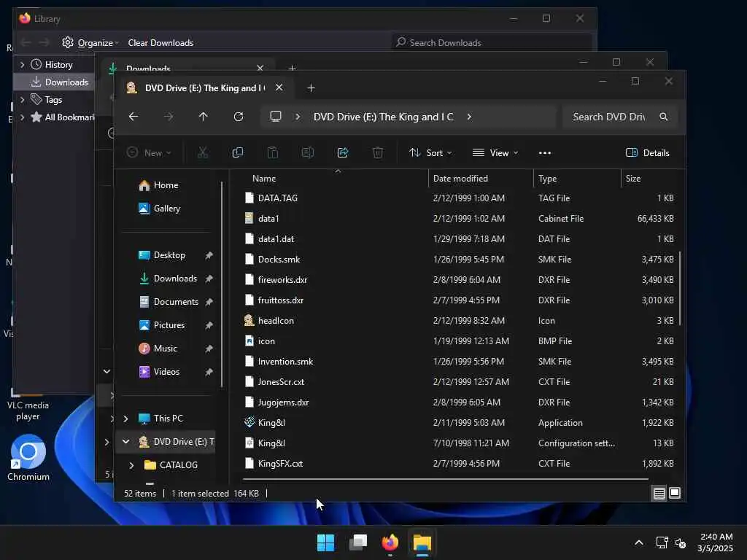The width and height of the screenshot is (747, 560).
Task: Open the See more ellipsis menu
Action: click(544, 153)
